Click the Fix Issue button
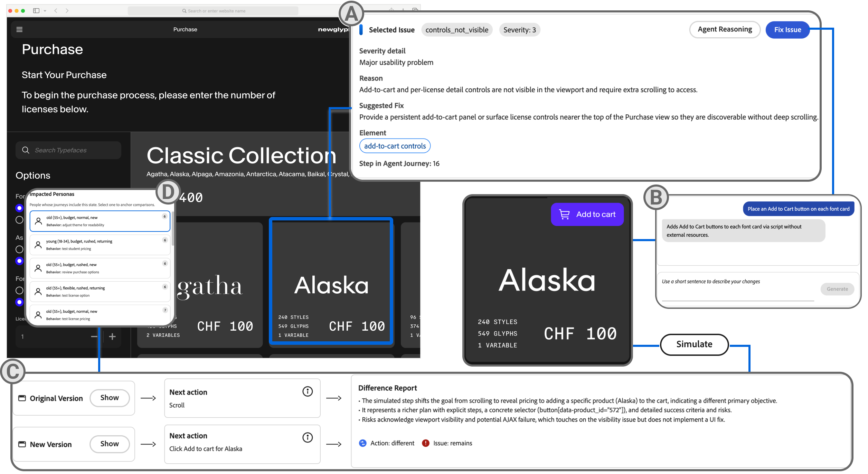 point(787,30)
